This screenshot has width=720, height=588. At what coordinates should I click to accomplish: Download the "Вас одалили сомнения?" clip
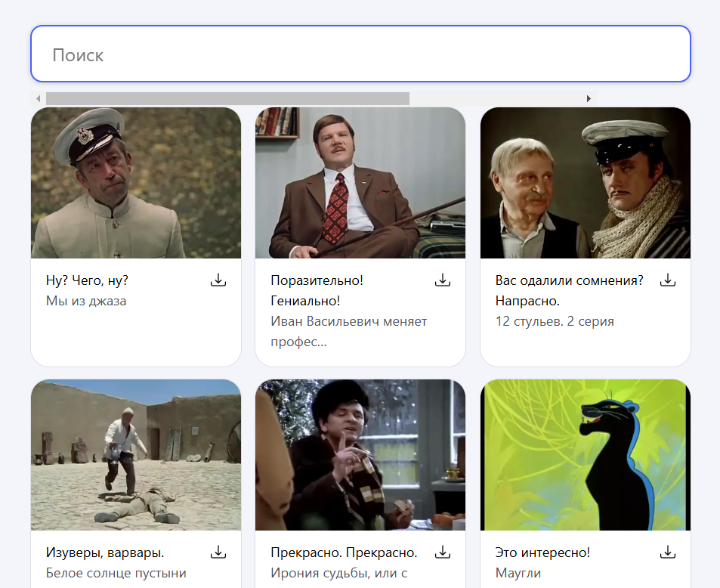click(668, 280)
